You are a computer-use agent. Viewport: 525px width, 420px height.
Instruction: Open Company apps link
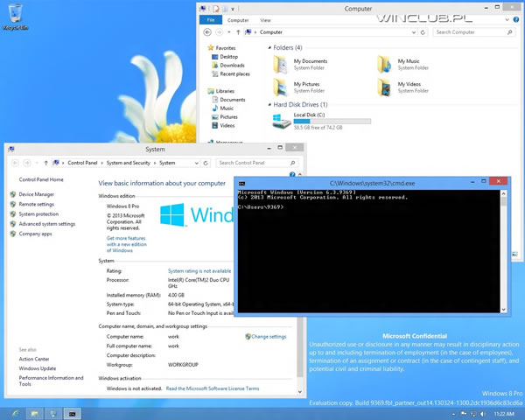(x=35, y=234)
